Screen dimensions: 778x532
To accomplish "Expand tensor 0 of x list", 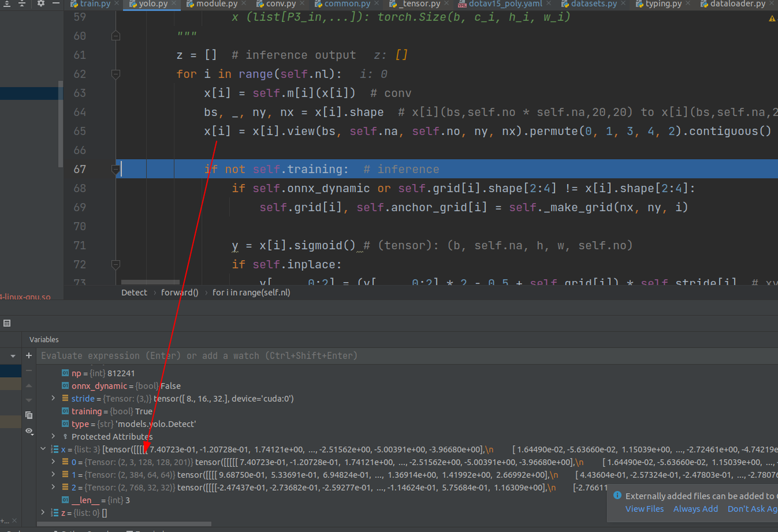I will coord(53,462).
